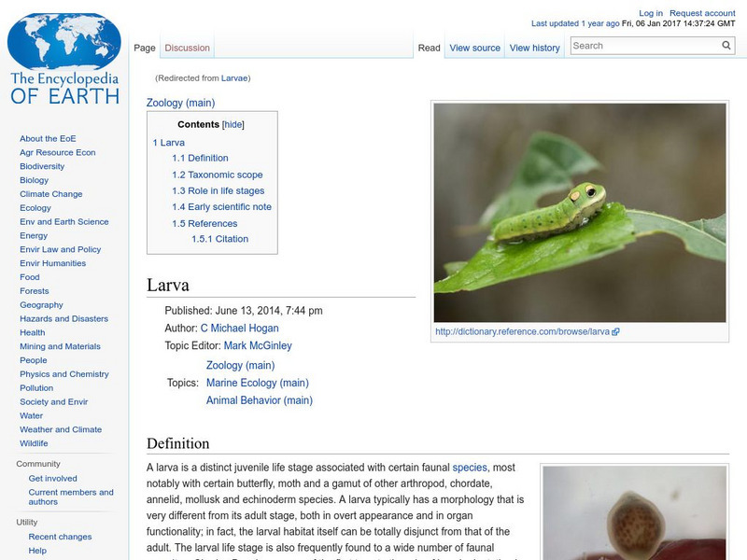Open the larva specimen thumbnail in Definition
747x560 pixels.
(x=635, y=512)
